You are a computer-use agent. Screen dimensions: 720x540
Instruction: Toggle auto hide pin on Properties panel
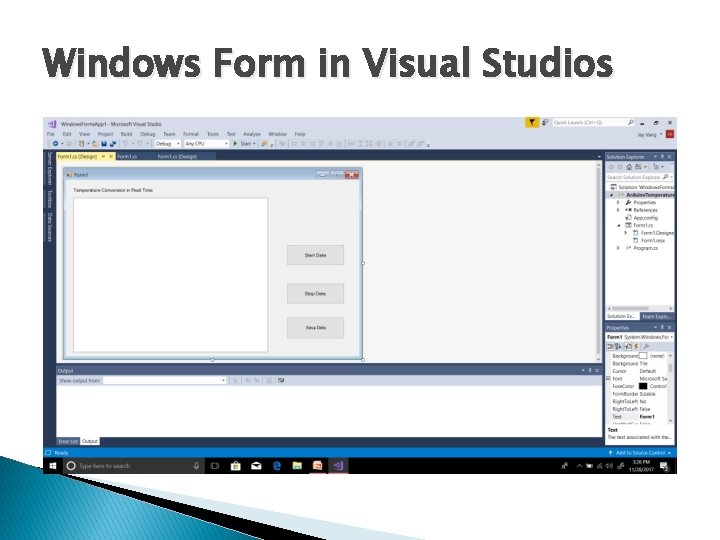tap(662, 327)
